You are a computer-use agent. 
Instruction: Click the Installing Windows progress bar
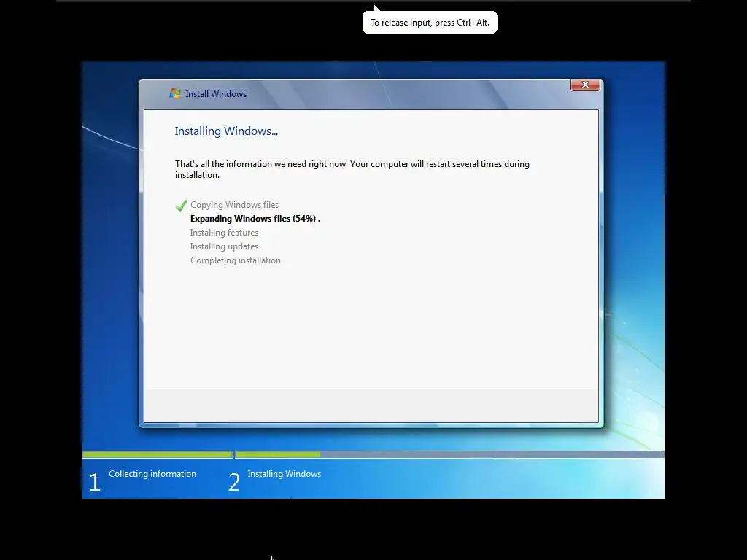tap(449, 454)
